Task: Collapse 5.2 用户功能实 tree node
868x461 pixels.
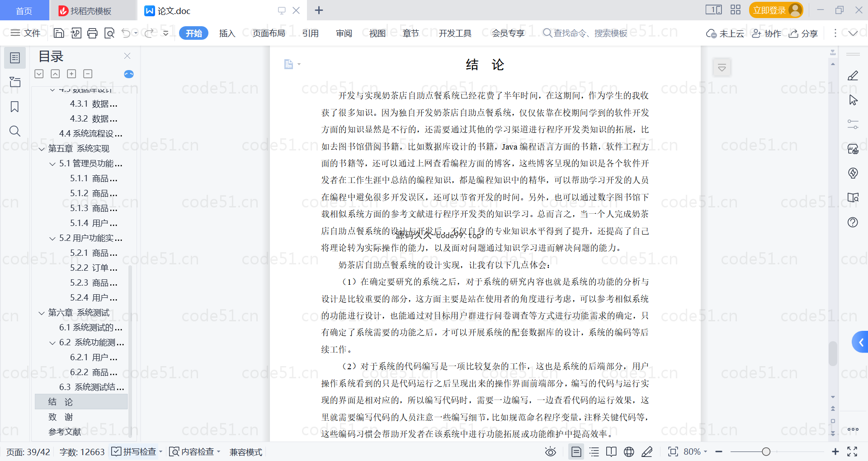Action: tap(52, 238)
